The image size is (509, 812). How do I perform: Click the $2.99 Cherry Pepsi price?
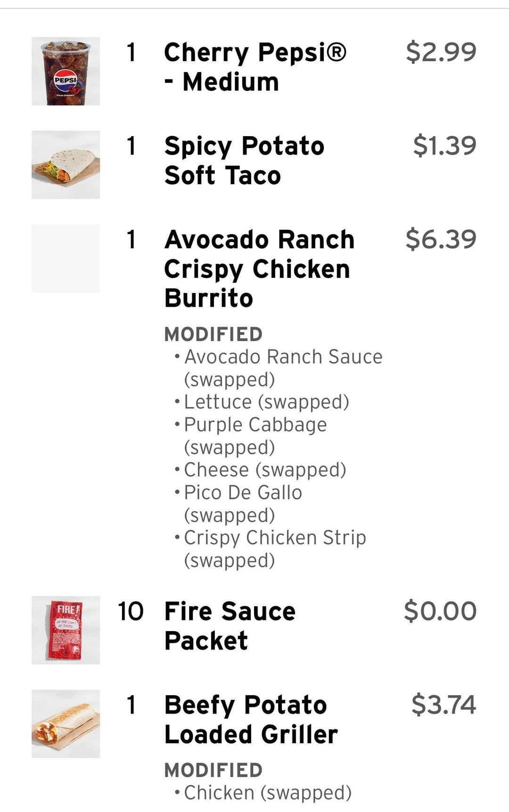point(441,52)
